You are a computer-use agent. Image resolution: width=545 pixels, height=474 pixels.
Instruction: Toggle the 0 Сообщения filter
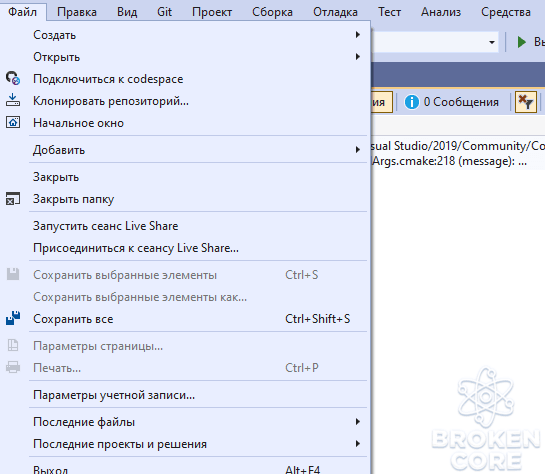[451, 102]
